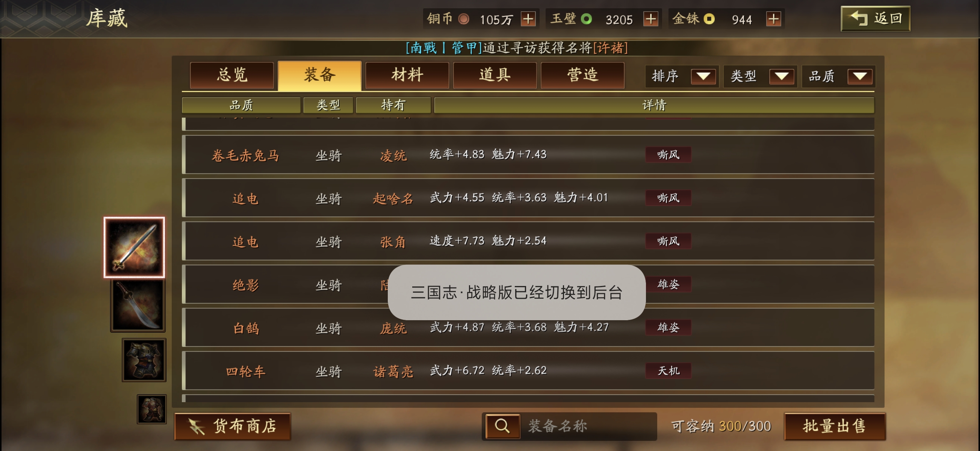The width and height of the screenshot is (980, 451).
Task: Select the straight sword equipment thumbnail
Action: point(134,247)
